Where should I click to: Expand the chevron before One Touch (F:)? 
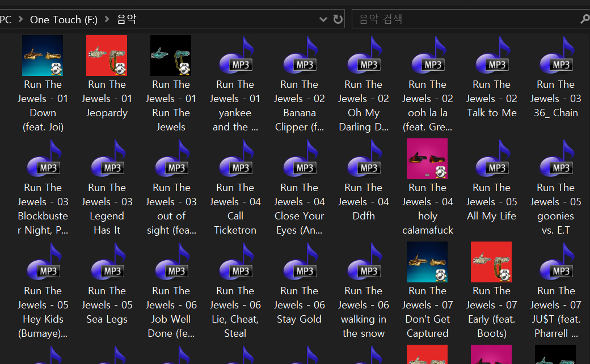click(21, 19)
